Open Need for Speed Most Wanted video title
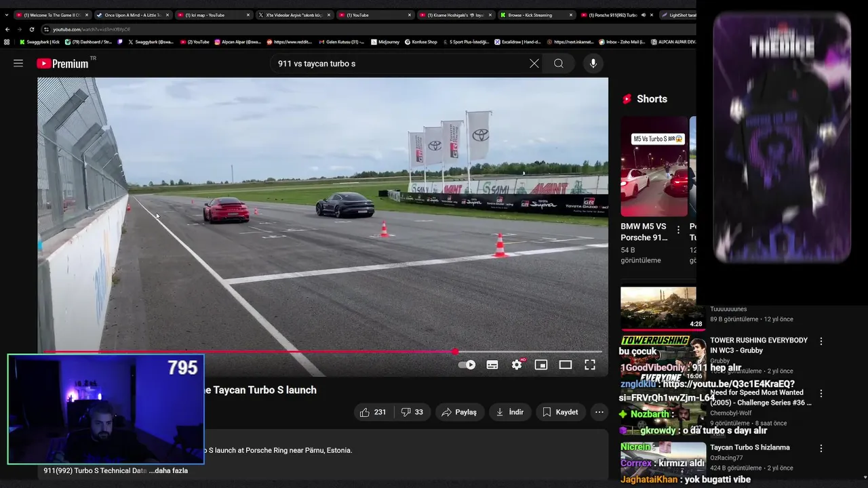Viewport: 868px width, 488px height. [761, 397]
